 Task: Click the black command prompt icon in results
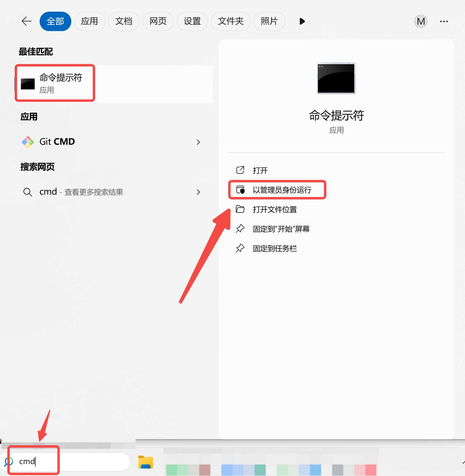pos(28,84)
